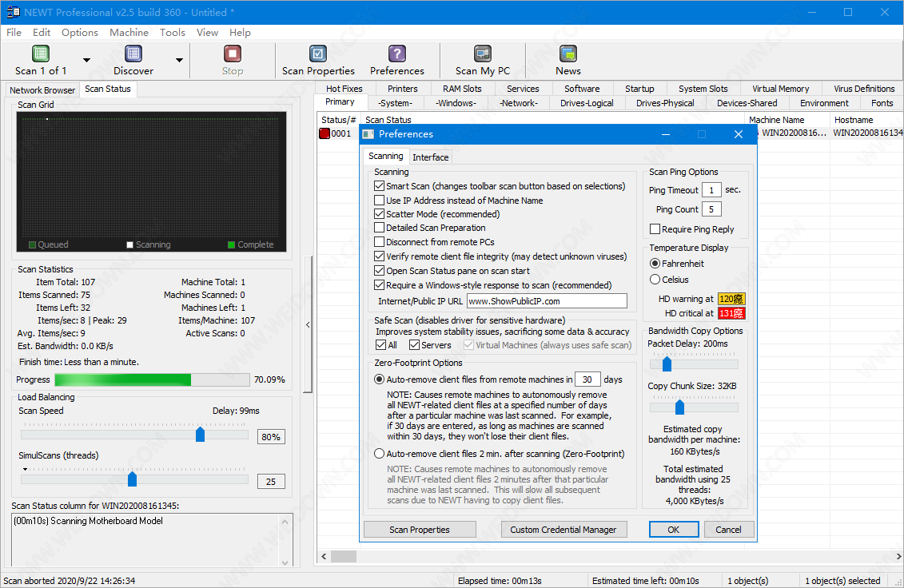Toggle Safe Scan All checkbox
Screen dimensions: 904x588
coord(381,345)
